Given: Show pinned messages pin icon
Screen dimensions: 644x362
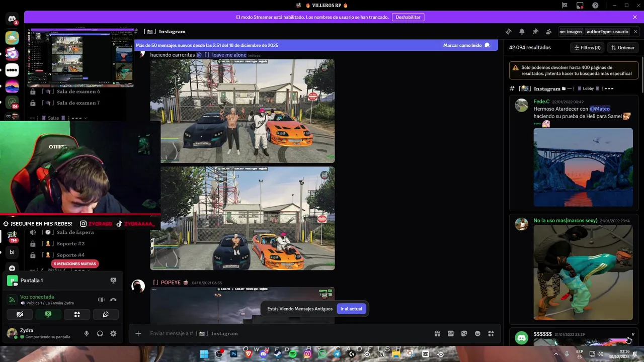Looking at the screenshot, I should [x=535, y=31].
